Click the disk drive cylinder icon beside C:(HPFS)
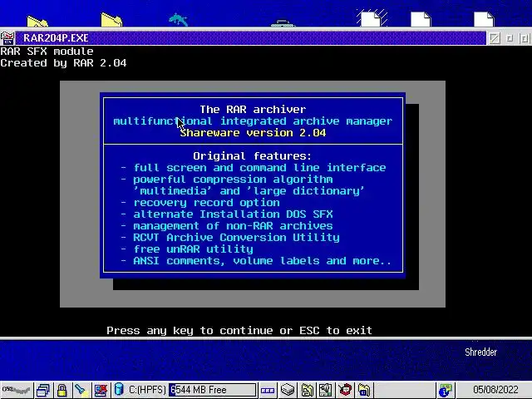 tap(119, 389)
